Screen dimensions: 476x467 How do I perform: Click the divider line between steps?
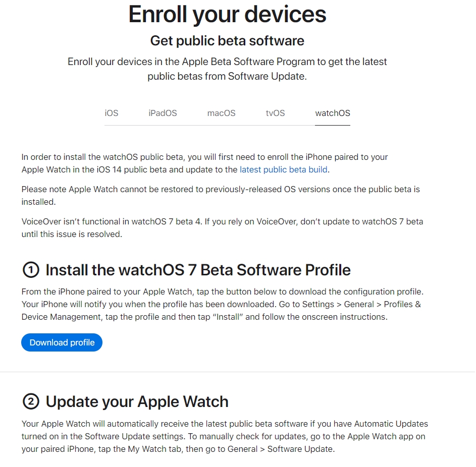tap(238, 372)
